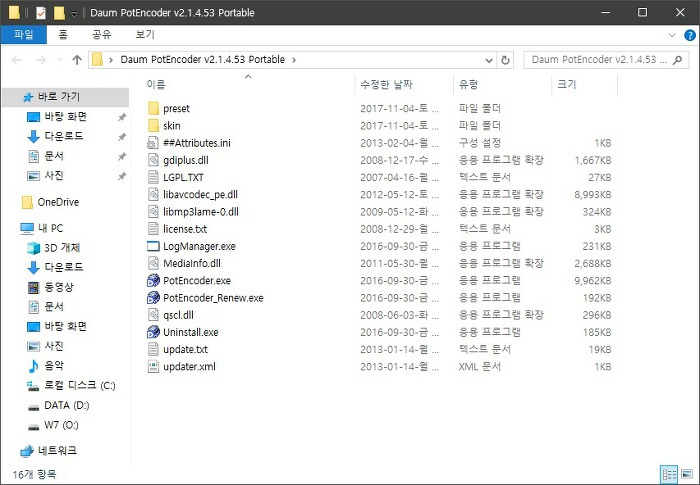The image size is (700, 485).
Task: Select the preset folder icon
Action: pos(153,108)
